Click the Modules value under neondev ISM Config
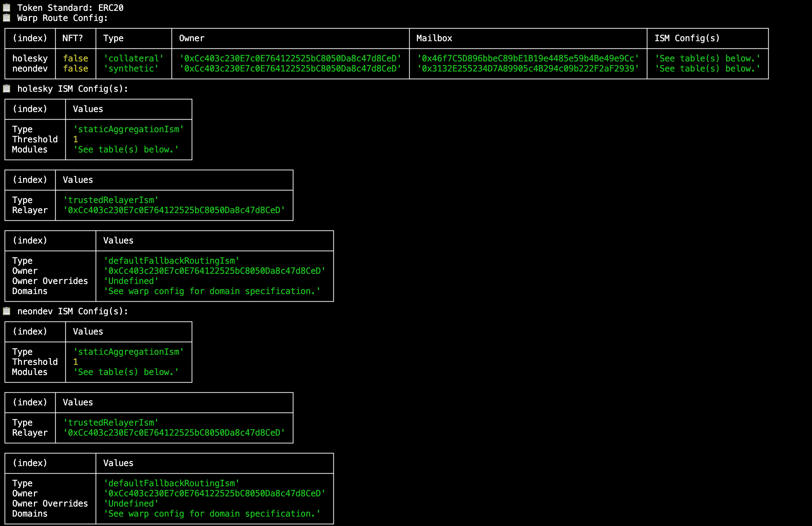The width and height of the screenshot is (812, 526). [x=126, y=372]
